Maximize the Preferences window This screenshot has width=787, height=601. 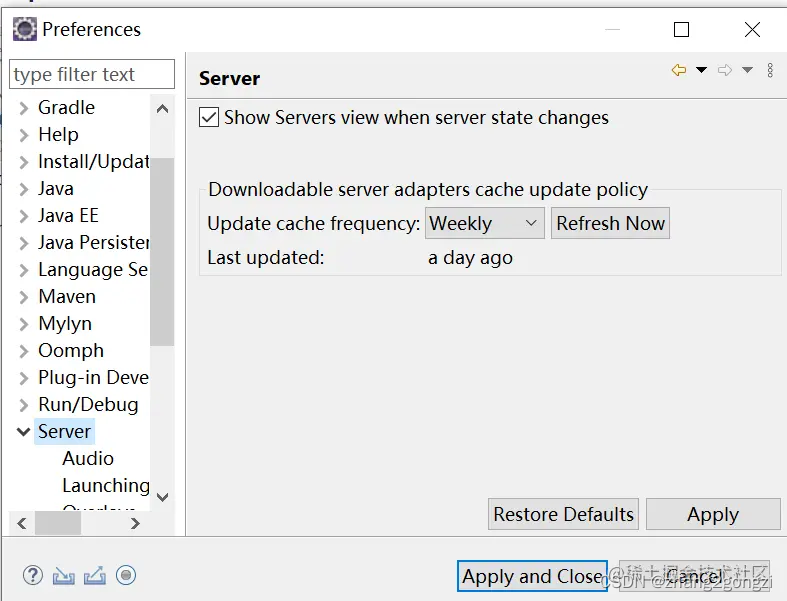681,30
